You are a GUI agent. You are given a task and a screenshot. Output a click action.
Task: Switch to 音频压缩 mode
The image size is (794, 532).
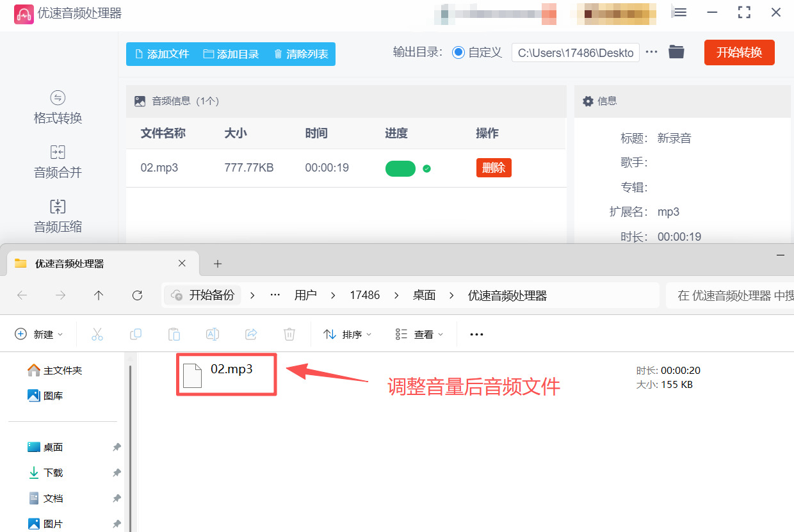coord(57,216)
